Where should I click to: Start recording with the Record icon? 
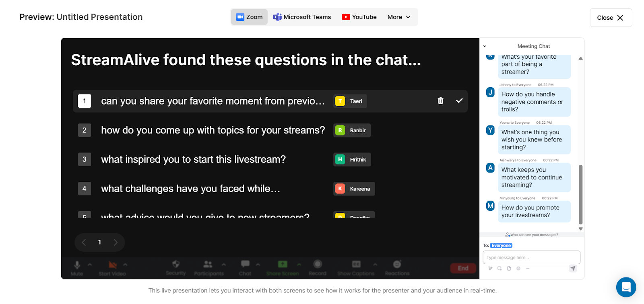click(318, 264)
